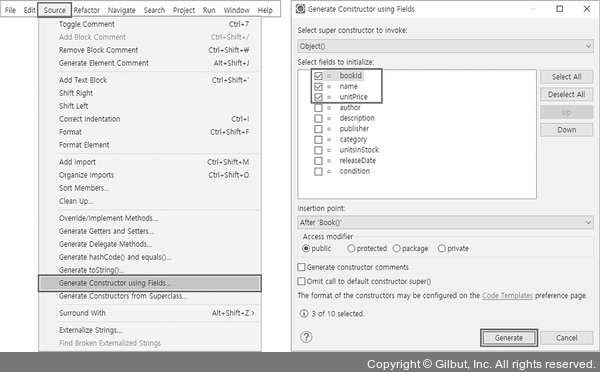600x372 pixels.
Task: Uncheck the name field checkbox
Action: coord(318,86)
